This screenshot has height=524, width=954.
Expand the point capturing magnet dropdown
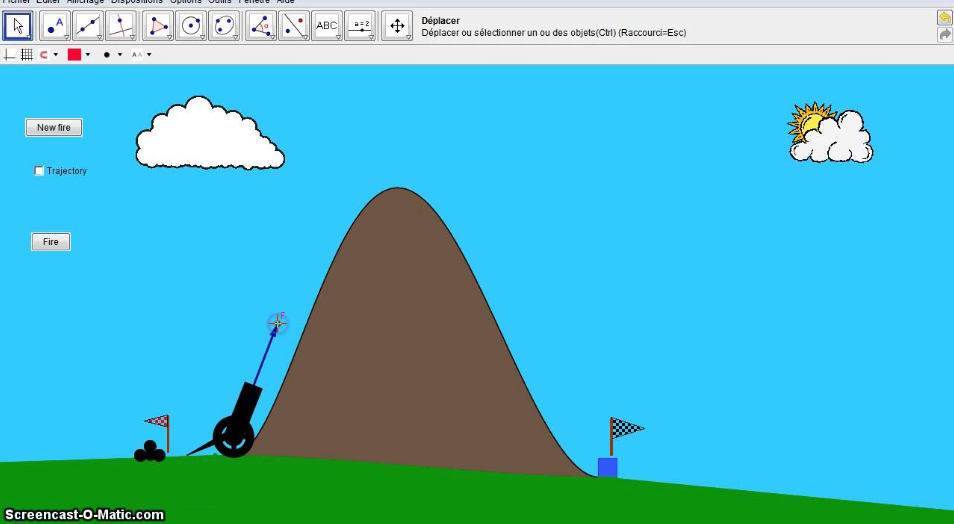pyautogui.click(x=48, y=55)
